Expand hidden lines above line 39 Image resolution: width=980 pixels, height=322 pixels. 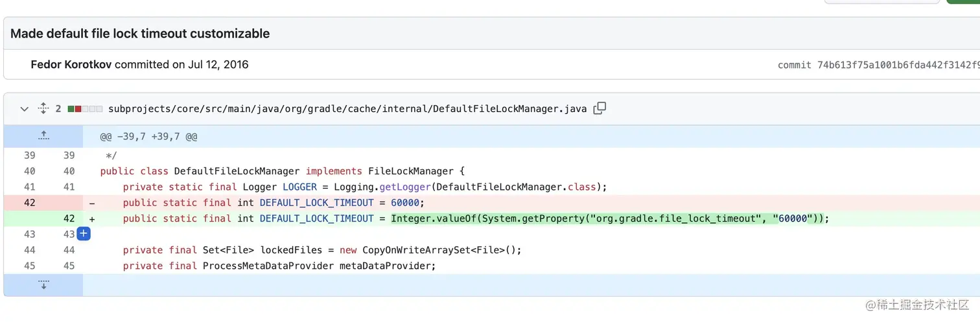click(43, 136)
